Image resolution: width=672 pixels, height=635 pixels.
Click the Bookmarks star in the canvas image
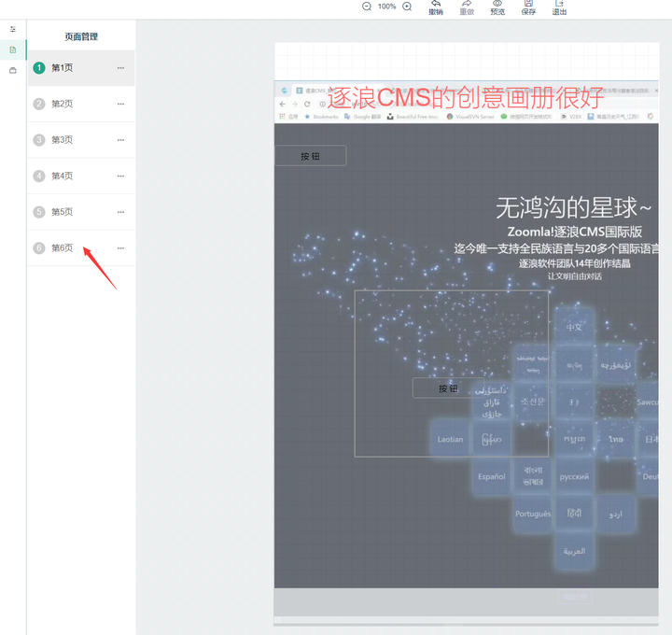[x=307, y=116]
